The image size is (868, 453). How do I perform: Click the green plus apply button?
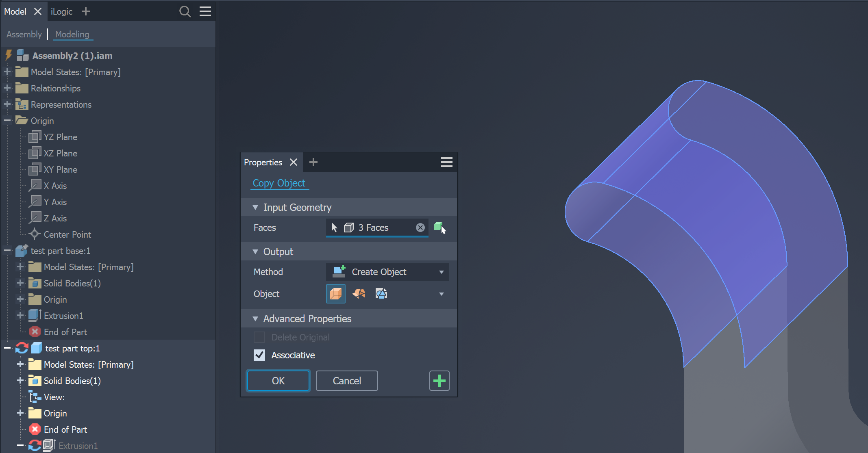tap(439, 381)
